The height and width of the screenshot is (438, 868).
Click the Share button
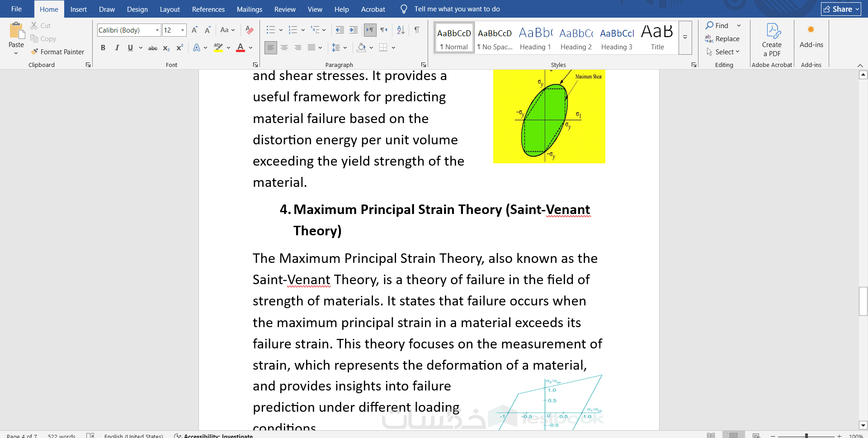841,9
